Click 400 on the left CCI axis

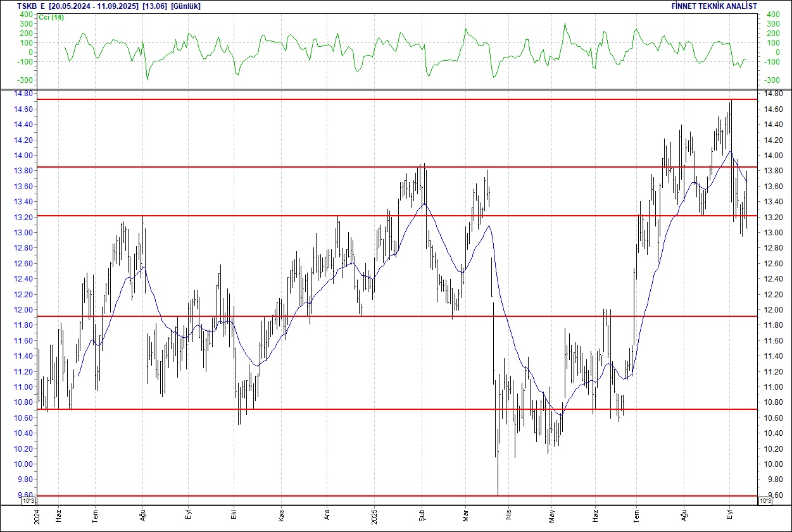[27, 15]
